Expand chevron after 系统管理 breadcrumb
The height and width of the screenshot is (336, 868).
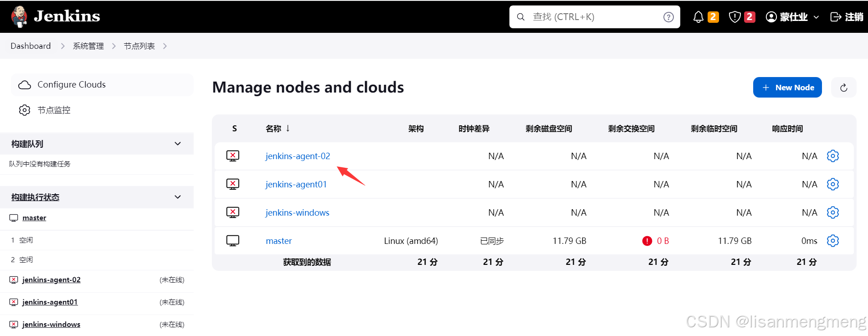[114, 46]
